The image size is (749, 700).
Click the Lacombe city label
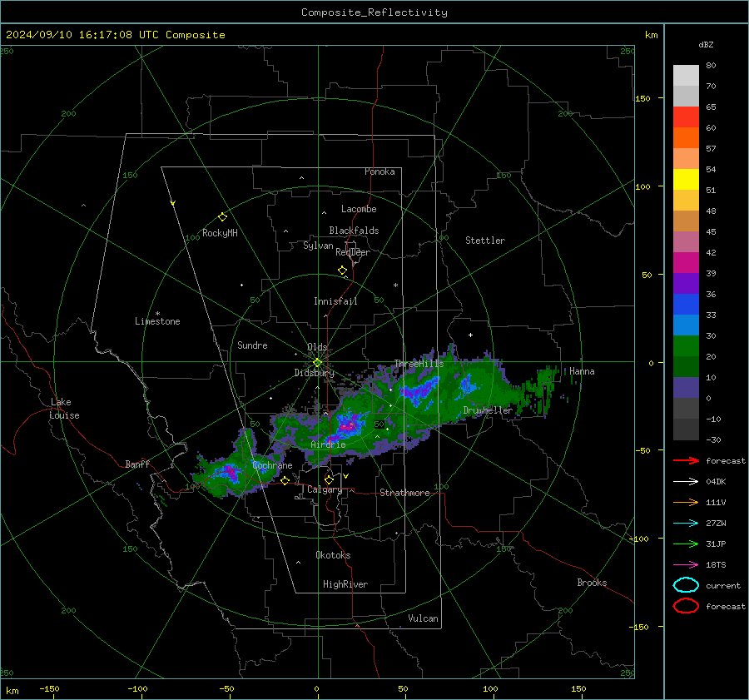click(x=359, y=209)
